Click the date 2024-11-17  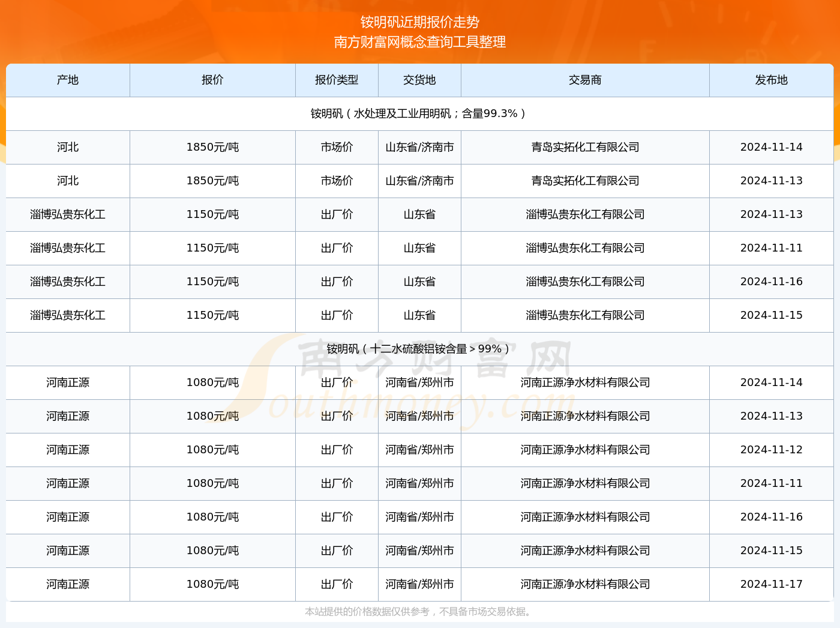[772, 584]
